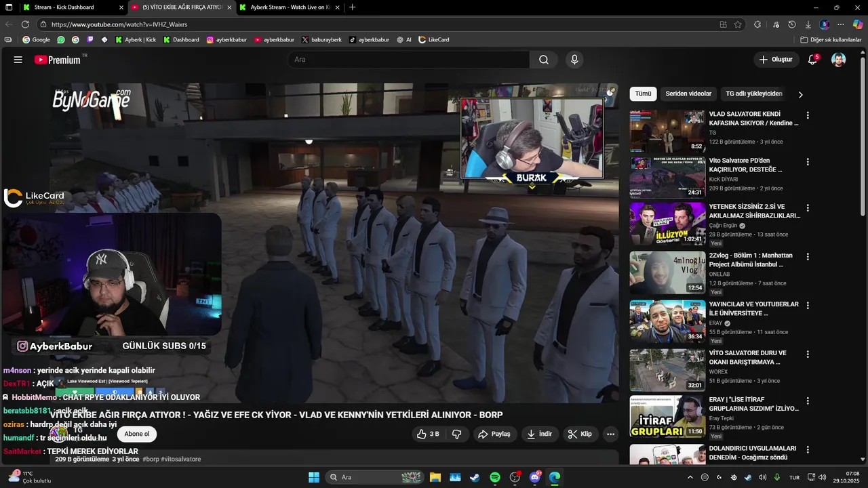Screen dimensions: 868x488
Task: Share video with Paylaş button
Action: pos(494,434)
